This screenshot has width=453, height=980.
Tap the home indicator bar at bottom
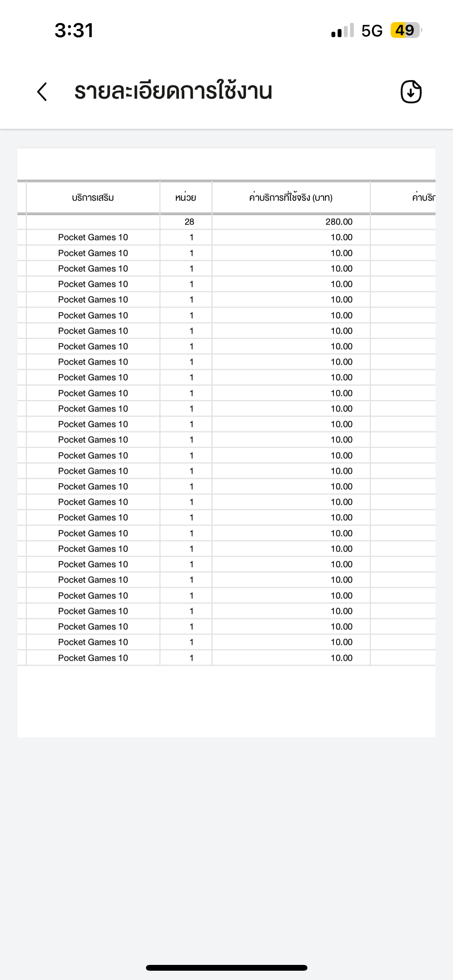coord(226,968)
